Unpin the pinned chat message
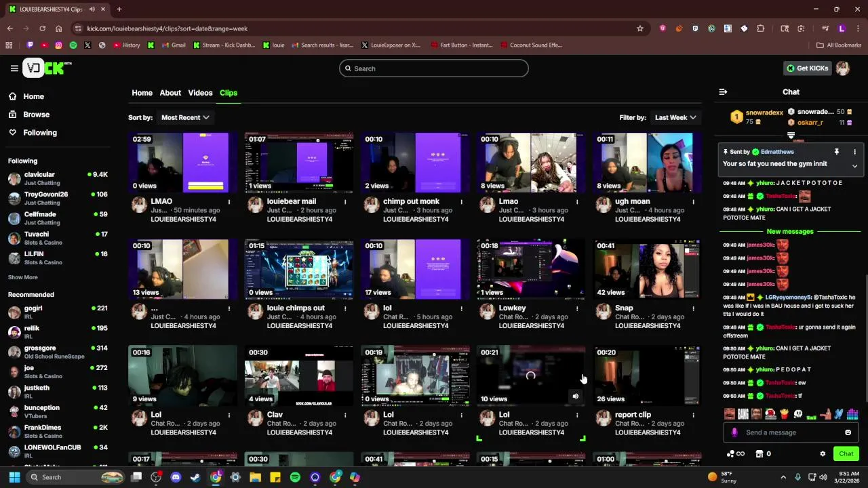The width and height of the screenshot is (868, 488). [836, 152]
